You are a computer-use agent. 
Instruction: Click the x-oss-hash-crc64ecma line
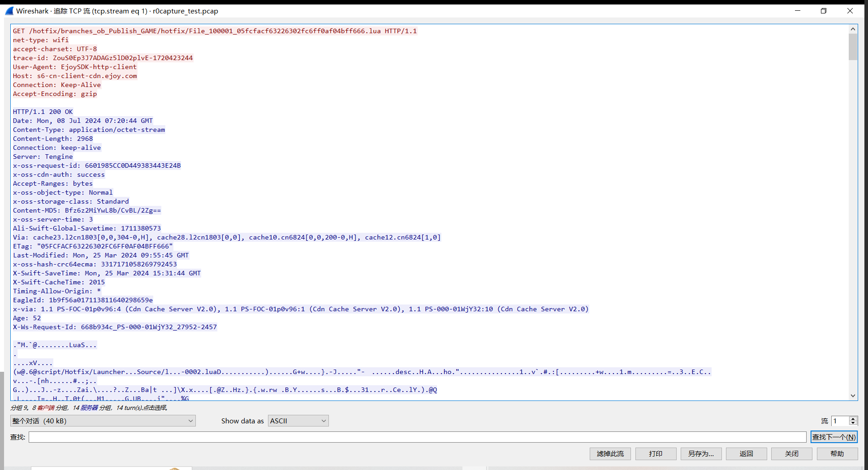[95, 264]
